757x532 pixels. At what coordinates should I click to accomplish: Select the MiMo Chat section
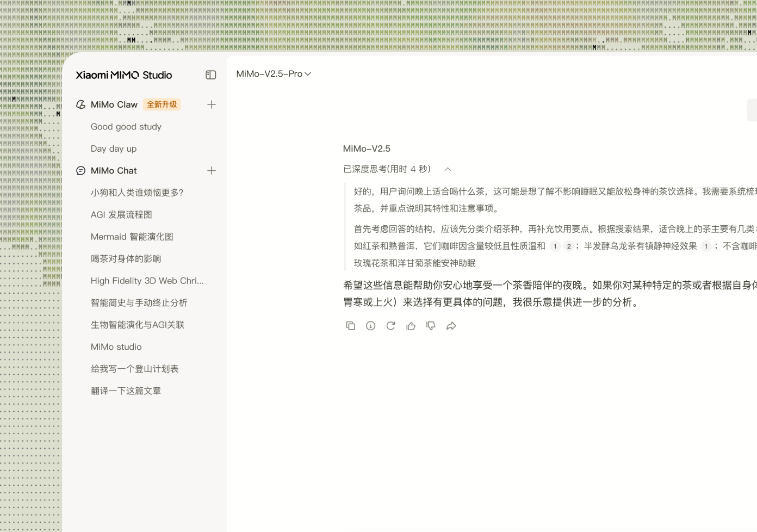coord(114,171)
